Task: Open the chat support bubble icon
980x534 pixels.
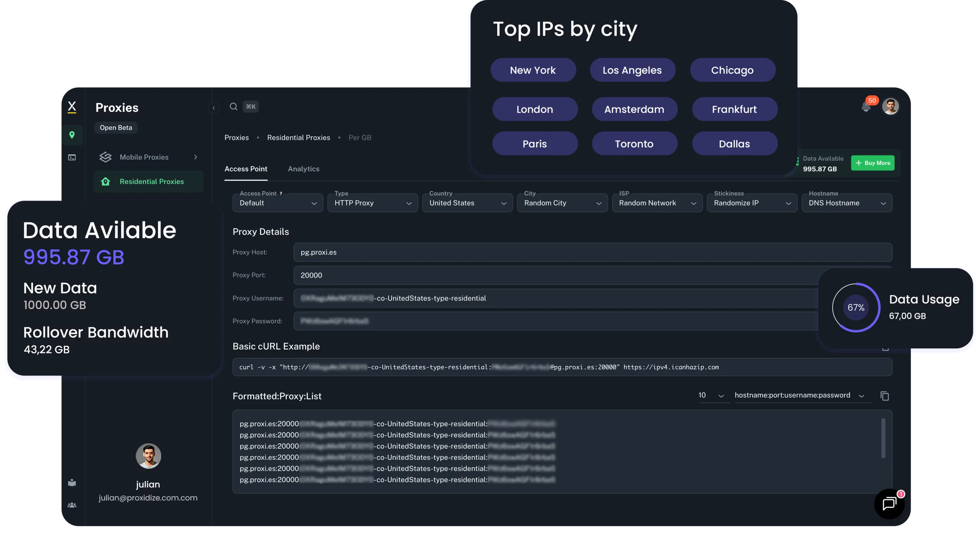Action: tap(889, 504)
